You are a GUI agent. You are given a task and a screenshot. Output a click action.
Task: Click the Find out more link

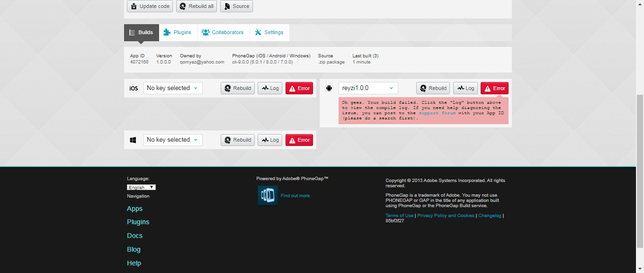point(295,196)
